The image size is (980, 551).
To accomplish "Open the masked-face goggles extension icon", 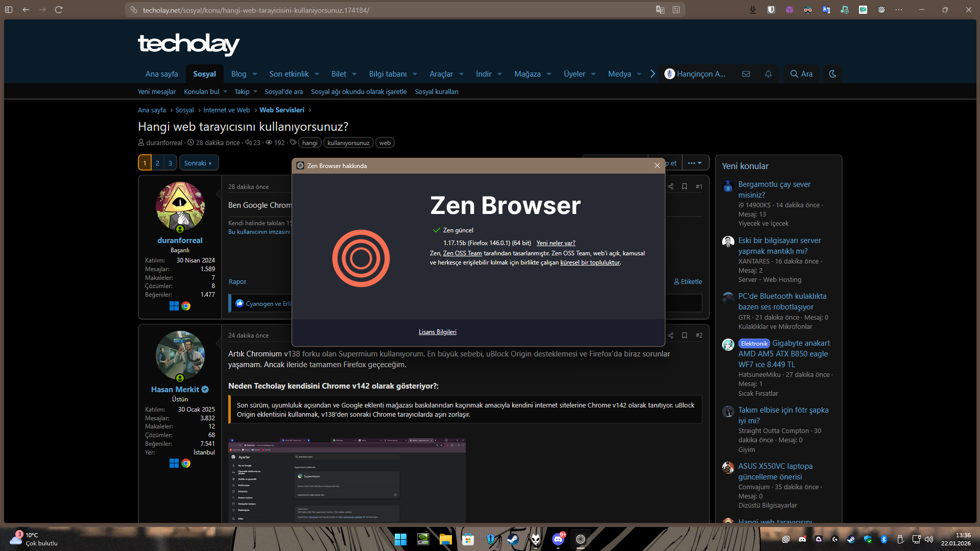I will point(808,10).
